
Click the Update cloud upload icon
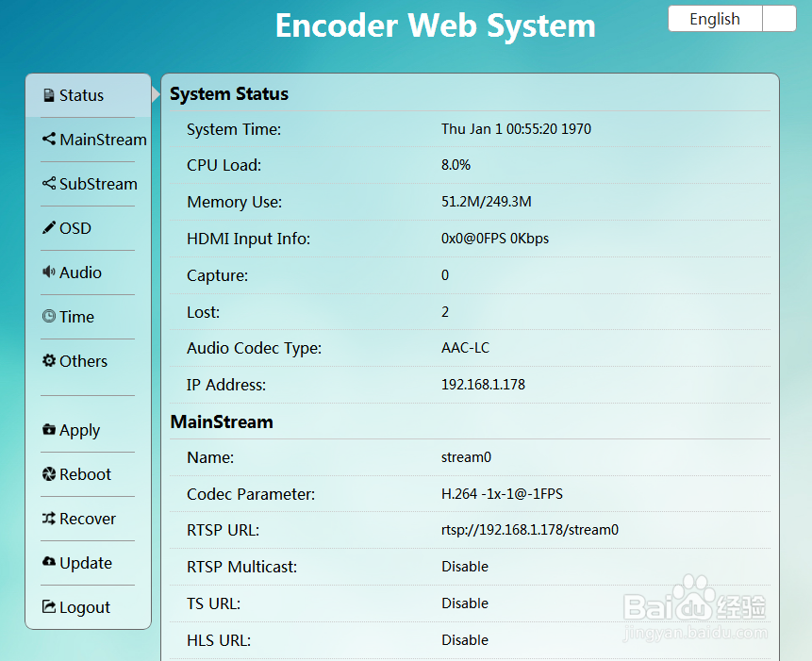click(x=49, y=562)
